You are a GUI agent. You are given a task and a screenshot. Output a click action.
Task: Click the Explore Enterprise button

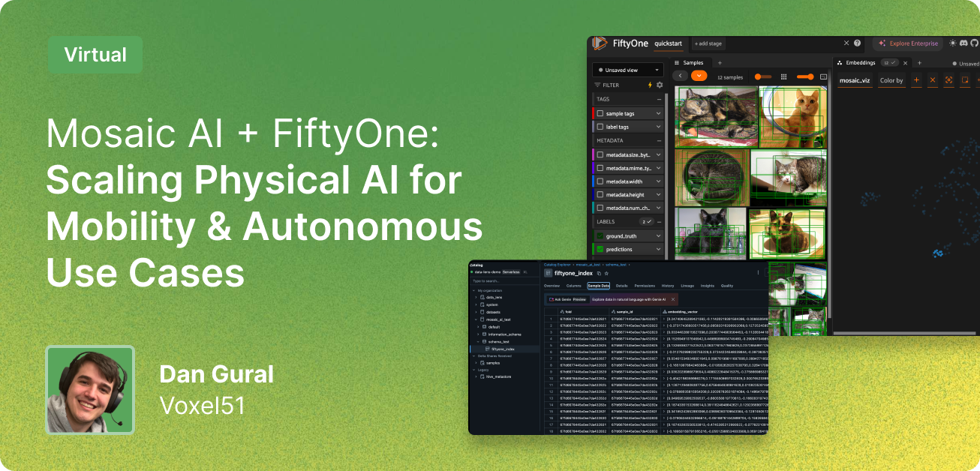point(907,43)
